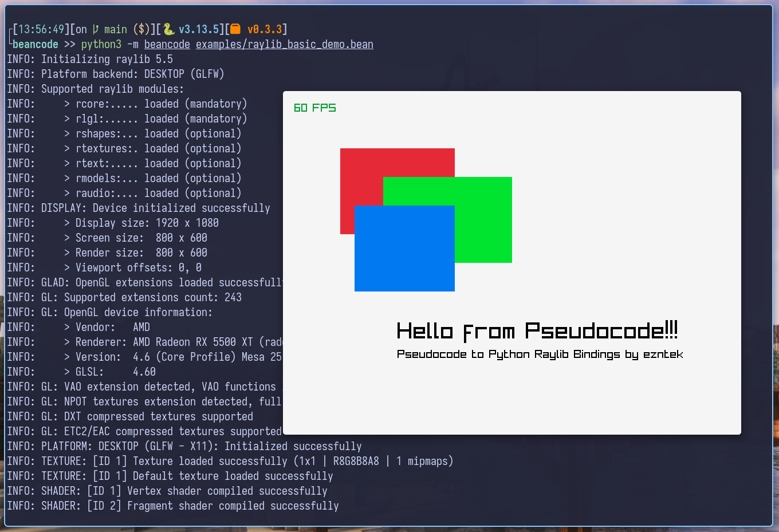Image resolution: width=779 pixels, height=532 pixels.
Task: Click the green rectangle in raylib window
Action: tap(484, 220)
